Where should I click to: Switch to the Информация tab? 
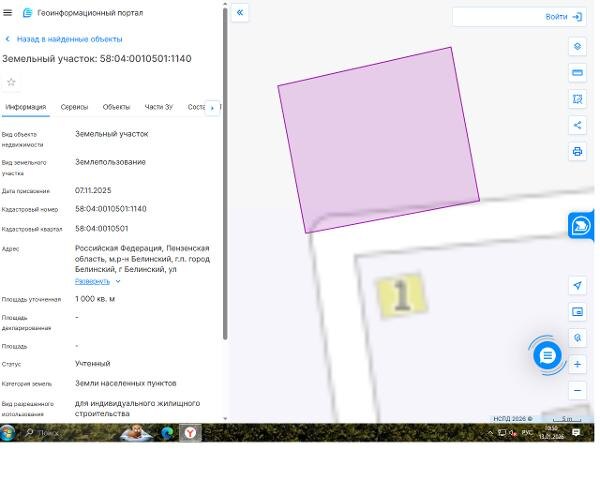26,107
